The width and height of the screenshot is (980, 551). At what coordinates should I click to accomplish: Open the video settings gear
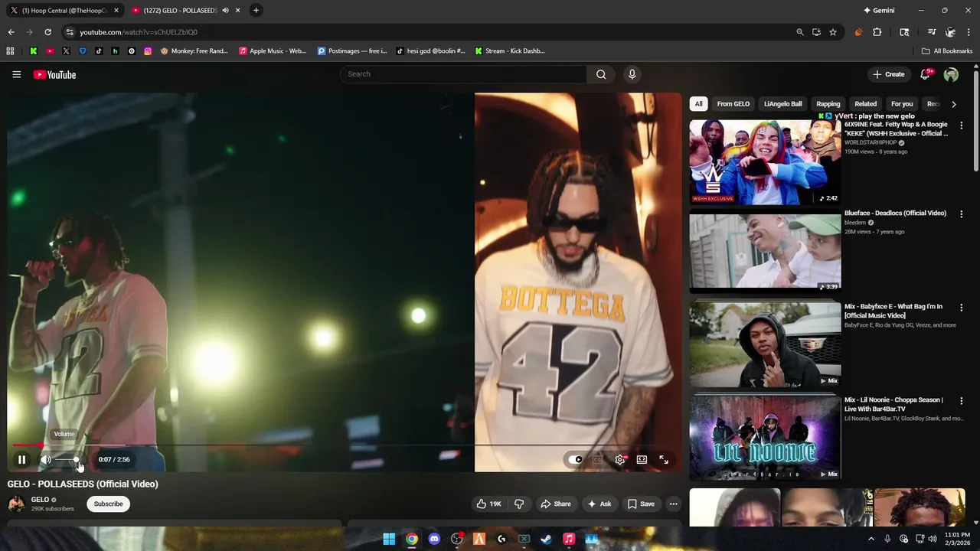[x=620, y=459]
